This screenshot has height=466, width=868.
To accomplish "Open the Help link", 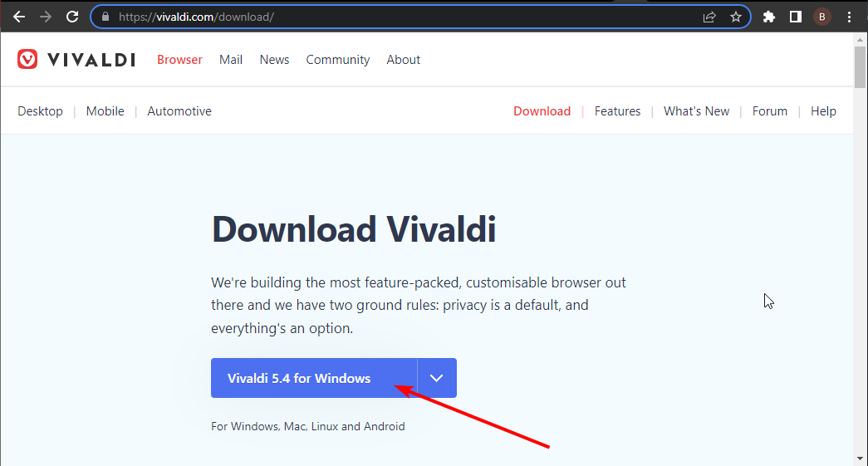I will coord(823,111).
